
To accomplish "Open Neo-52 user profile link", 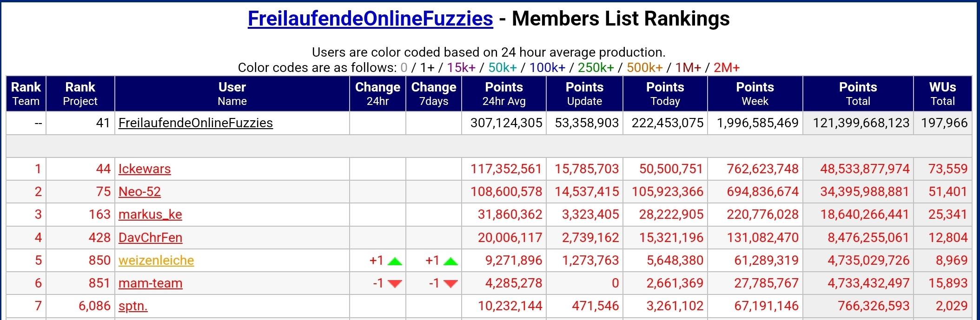I will coord(139,191).
